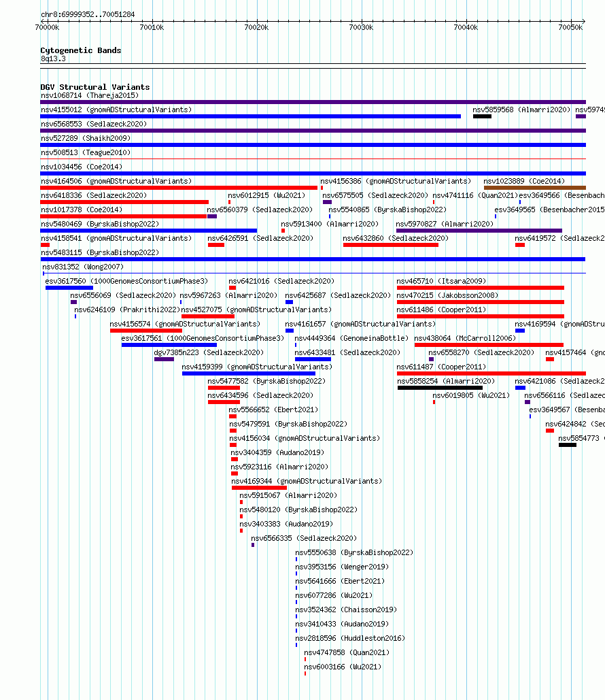Click nsv6566335 (Sedlazeck2020) label
605x700 pixels.
click(304, 538)
